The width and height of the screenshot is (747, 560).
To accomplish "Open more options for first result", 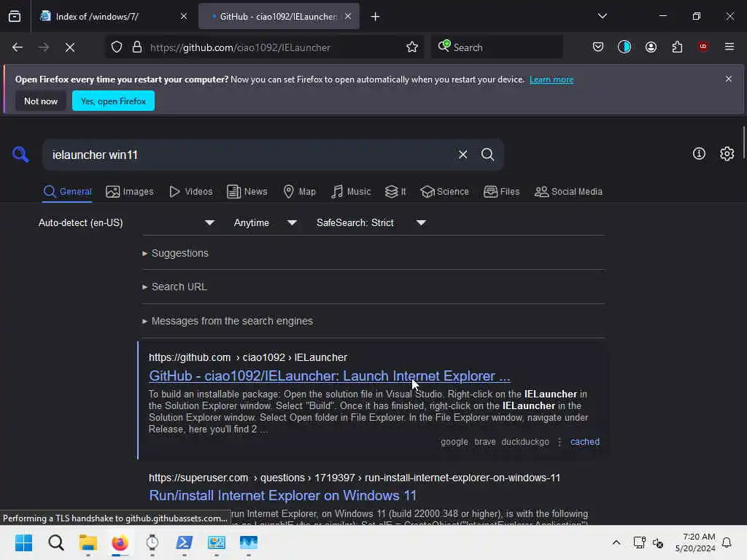I will pyautogui.click(x=560, y=442).
